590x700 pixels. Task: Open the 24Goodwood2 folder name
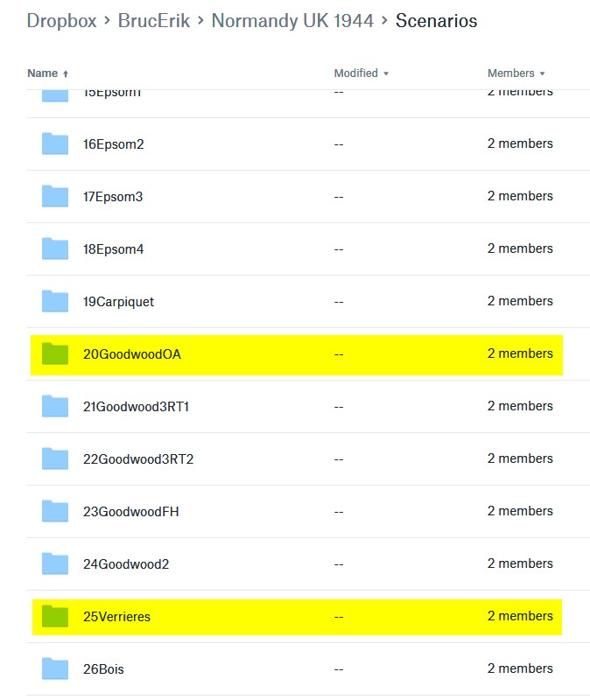tap(126, 564)
